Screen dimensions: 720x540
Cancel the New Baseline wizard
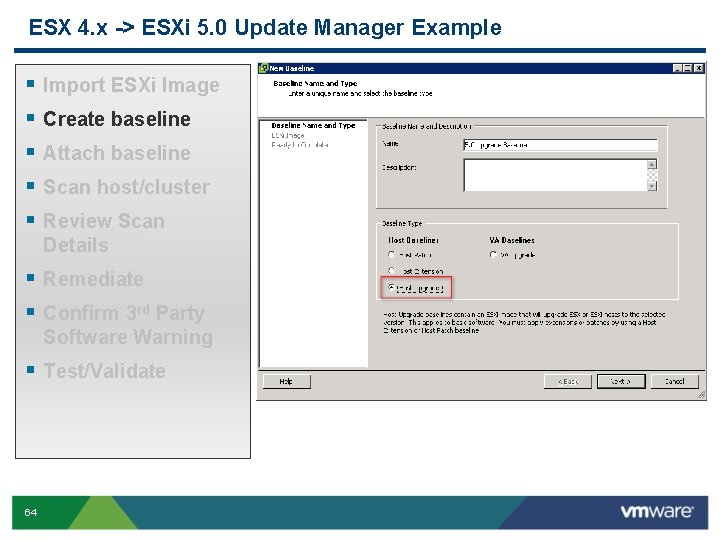[x=675, y=381]
